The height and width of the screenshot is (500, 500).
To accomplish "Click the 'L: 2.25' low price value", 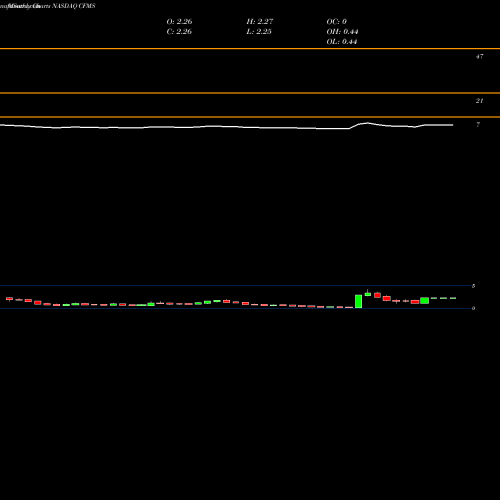I will pyautogui.click(x=259, y=32).
